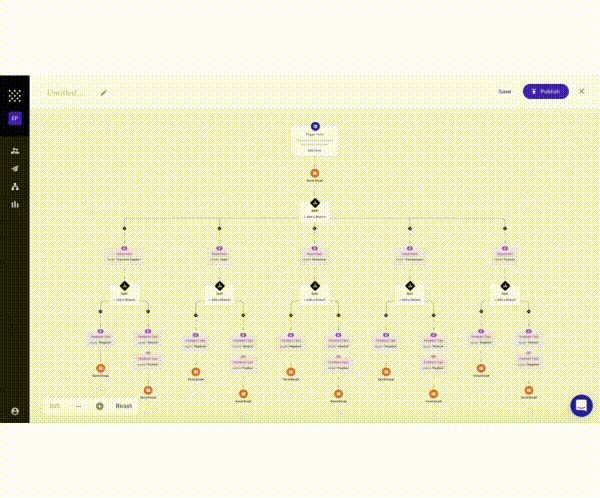The image size is (600, 498).
Task: Select the Customer Support department condition node
Action: coord(124,254)
